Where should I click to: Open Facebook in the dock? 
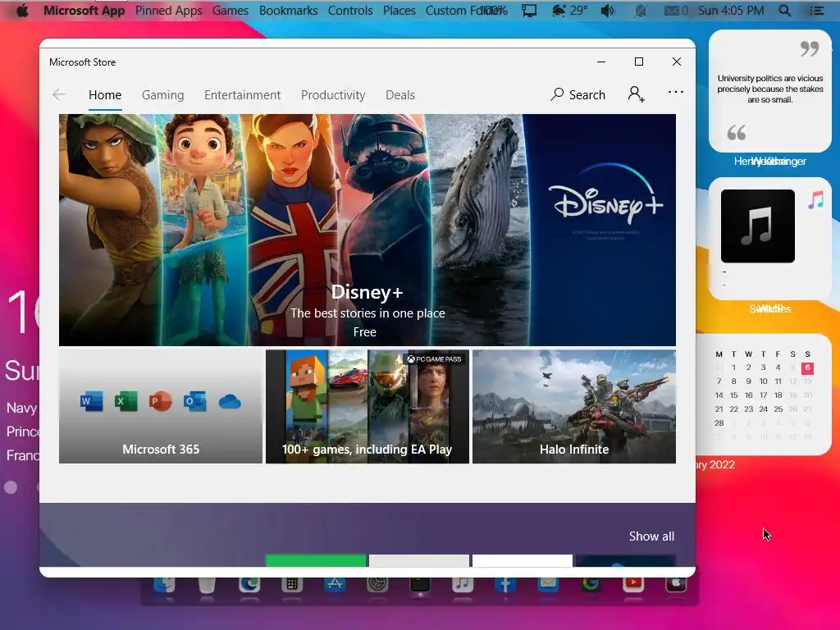click(x=505, y=583)
